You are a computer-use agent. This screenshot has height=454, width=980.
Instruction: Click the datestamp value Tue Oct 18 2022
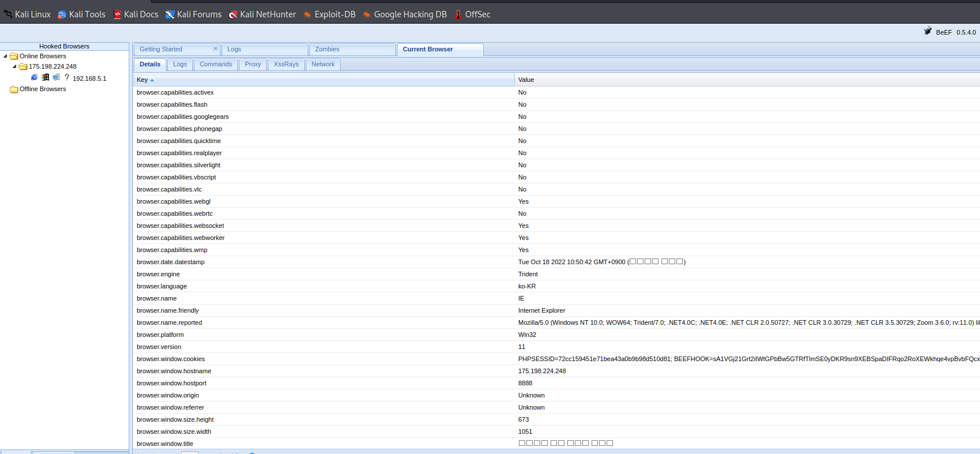[x=602, y=262]
